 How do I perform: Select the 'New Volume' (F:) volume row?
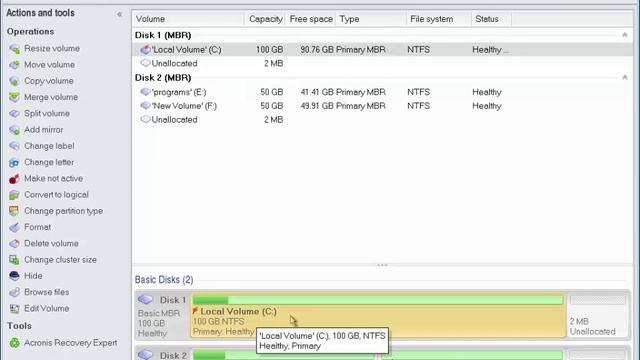(x=382, y=106)
